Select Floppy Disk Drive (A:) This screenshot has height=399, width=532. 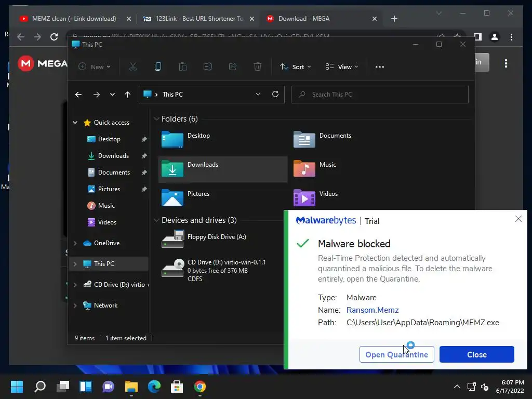204,238
